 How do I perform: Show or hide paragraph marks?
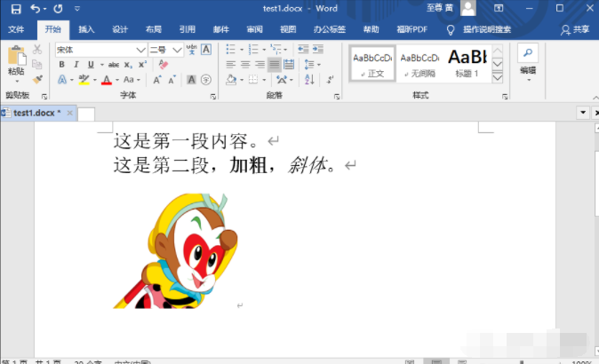331,79
